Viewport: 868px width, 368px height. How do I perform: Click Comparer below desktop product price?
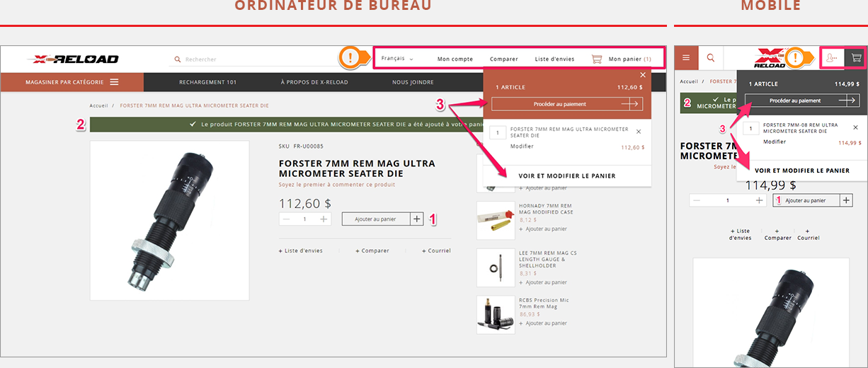pos(372,251)
